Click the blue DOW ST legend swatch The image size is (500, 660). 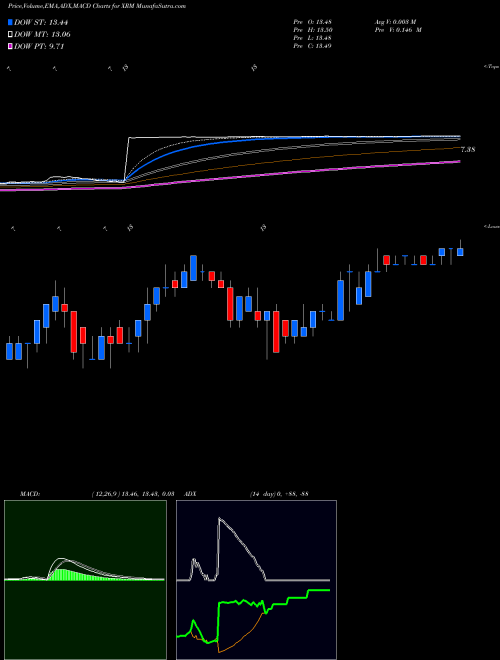[x=11, y=22]
